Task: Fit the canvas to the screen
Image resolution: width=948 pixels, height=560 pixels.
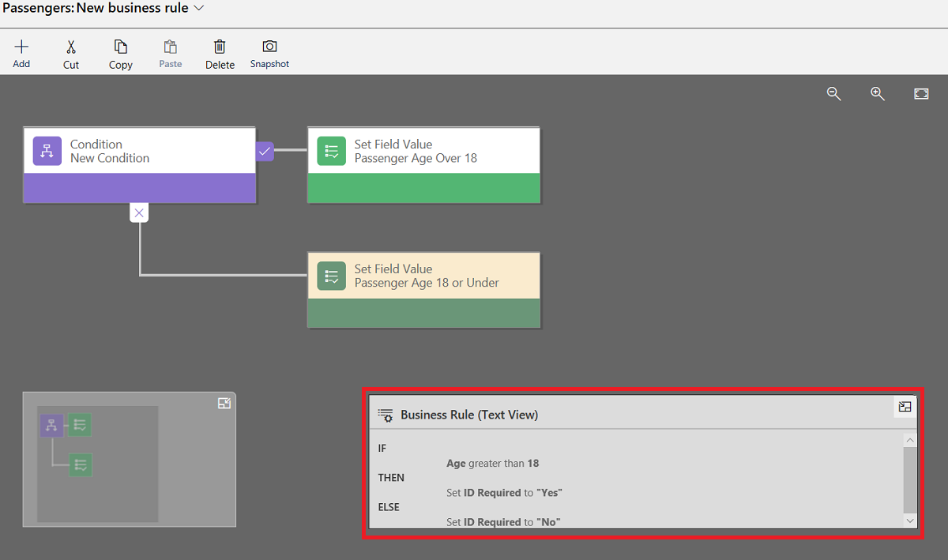Action: [x=921, y=93]
